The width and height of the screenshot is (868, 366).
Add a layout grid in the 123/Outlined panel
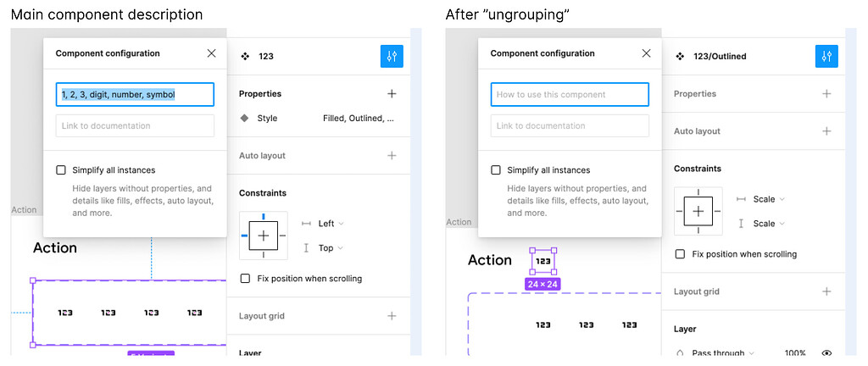click(826, 291)
